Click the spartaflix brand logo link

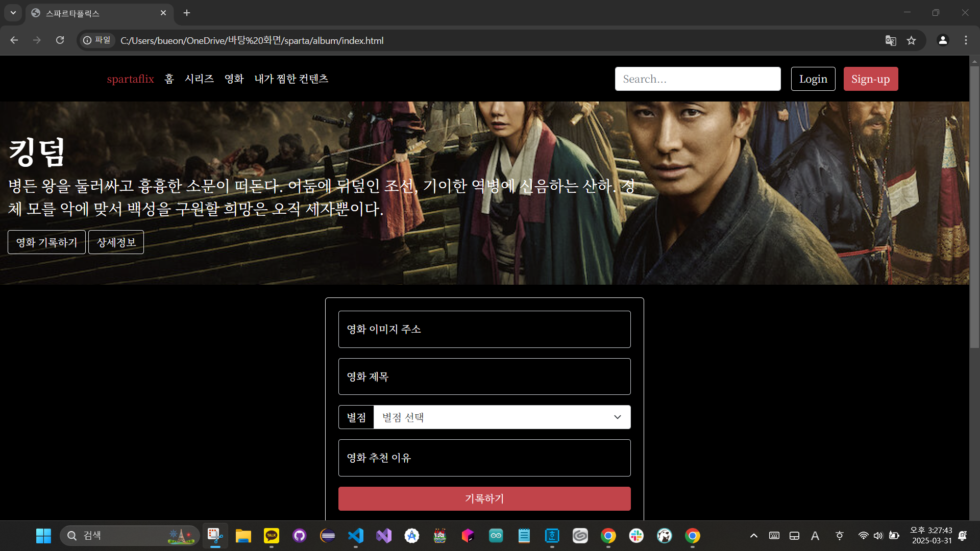click(130, 79)
